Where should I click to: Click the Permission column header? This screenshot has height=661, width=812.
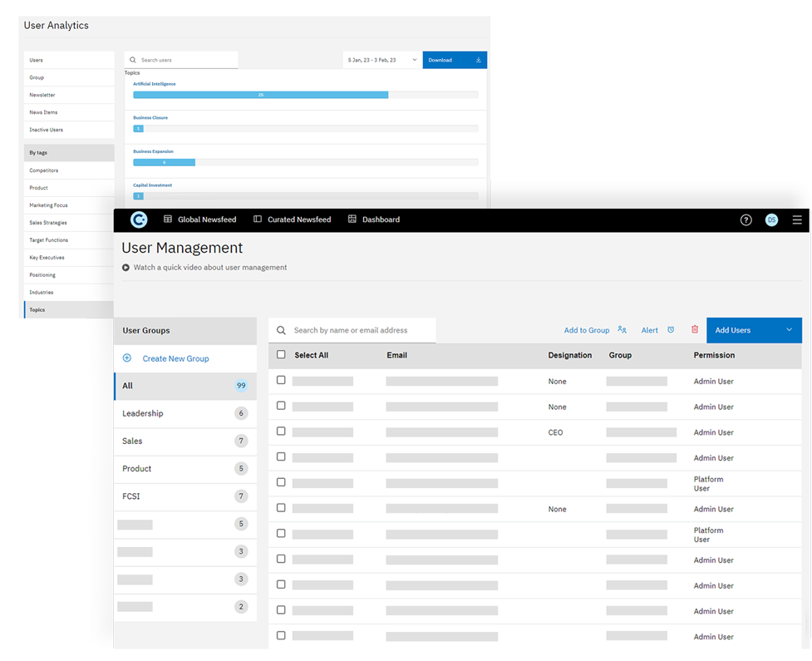click(714, 355)
